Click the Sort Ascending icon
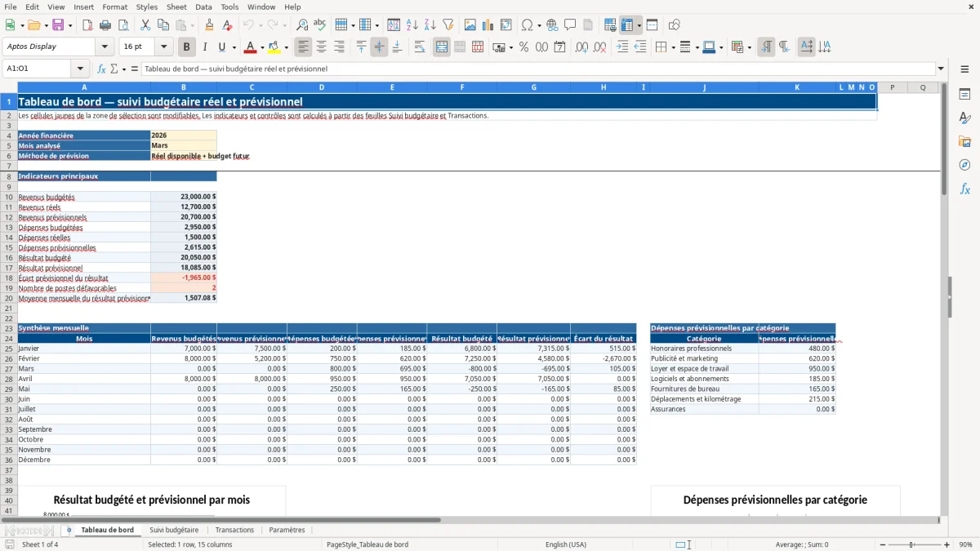 point(412,25)
